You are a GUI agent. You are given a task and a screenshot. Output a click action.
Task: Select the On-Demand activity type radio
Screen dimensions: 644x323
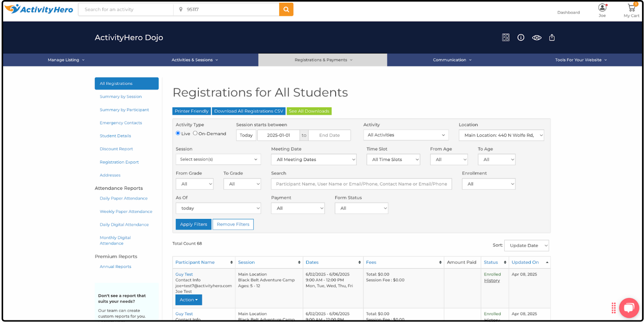[x=195, y=133]
